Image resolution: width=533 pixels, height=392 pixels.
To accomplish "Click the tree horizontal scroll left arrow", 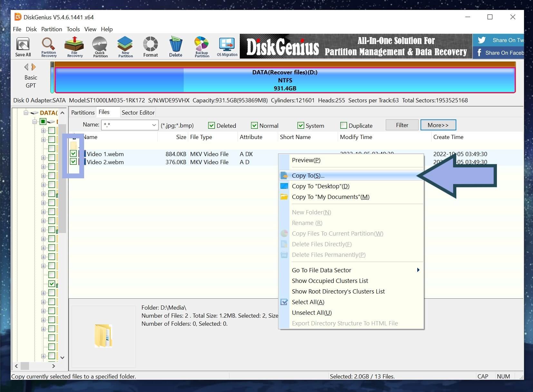I will pos(16,366).
